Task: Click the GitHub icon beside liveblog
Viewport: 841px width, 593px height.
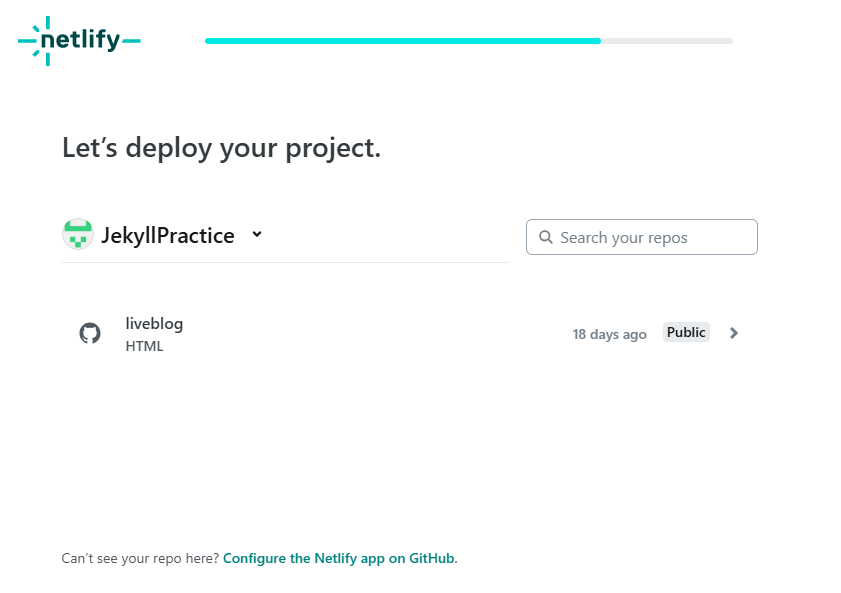Action: (90, 333)
